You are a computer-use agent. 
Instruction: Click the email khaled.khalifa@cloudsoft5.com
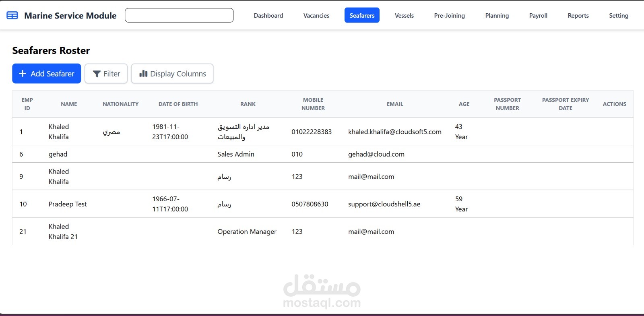coord(394,132)
